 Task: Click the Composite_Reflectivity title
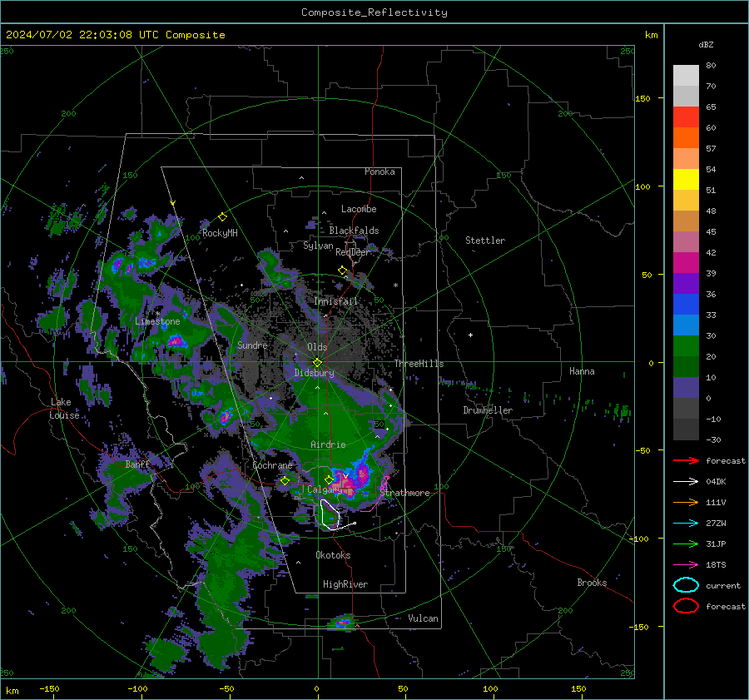pyautogui.click(x=374, y=12)
